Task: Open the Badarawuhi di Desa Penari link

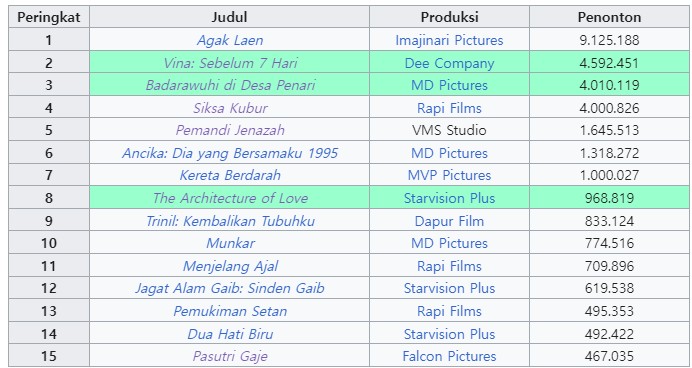Action: [230, 85]
